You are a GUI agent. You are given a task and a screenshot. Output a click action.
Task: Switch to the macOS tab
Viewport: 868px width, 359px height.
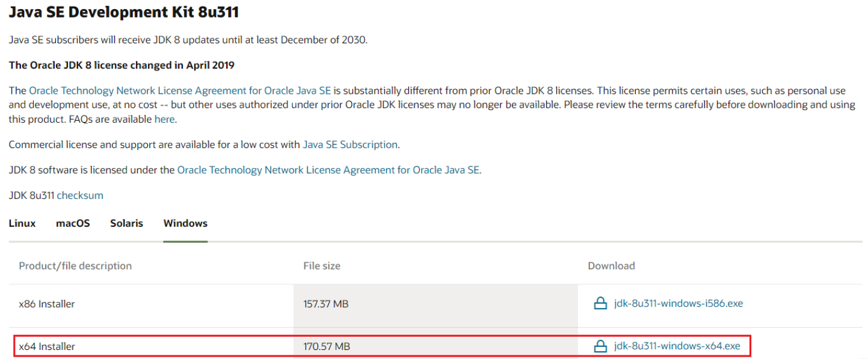tap(73, 223)
